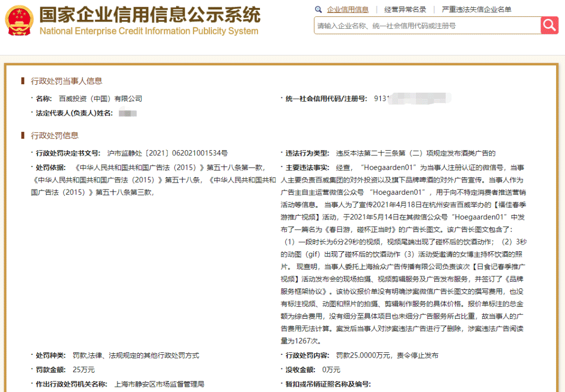This screenshot has width=565, height=392.
Task: Click the red magnifying glass search icon
Action: pyautogui.click(x=549, y=25)
